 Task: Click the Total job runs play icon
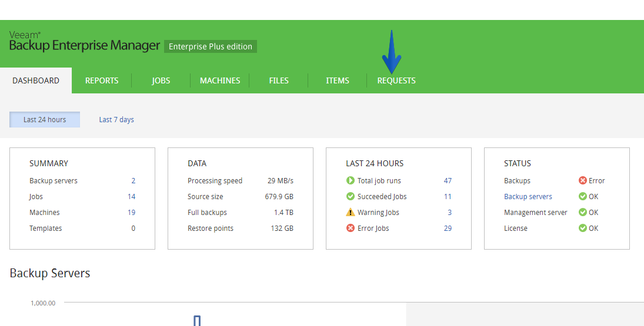point(351,180)
